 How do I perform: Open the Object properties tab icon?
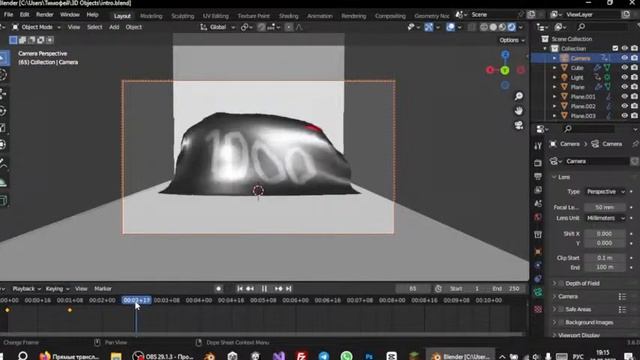538,252
